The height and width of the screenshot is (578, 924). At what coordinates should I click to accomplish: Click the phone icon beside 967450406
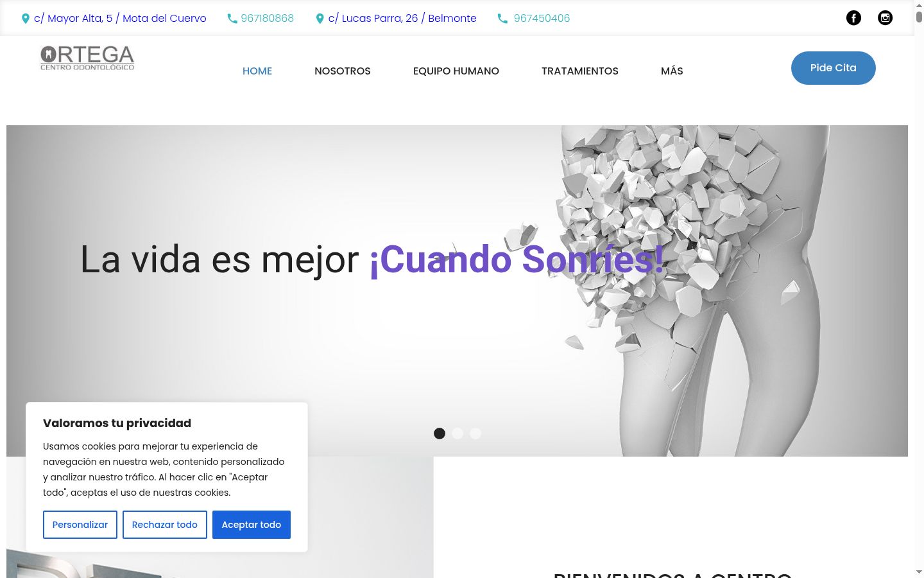502,19
